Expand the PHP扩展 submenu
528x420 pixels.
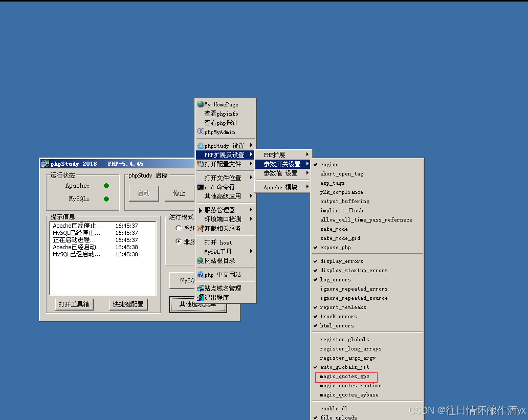coord(283,154)
